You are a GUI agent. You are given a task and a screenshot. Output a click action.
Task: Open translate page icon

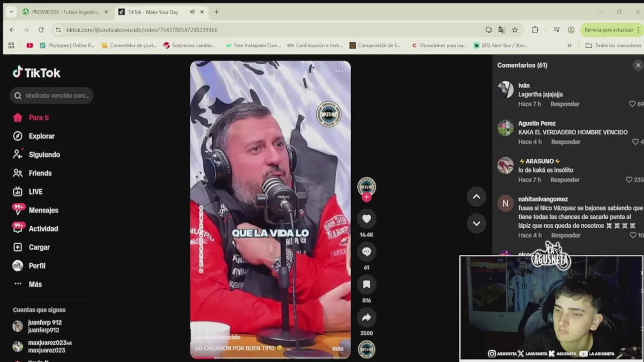point(502,30)
